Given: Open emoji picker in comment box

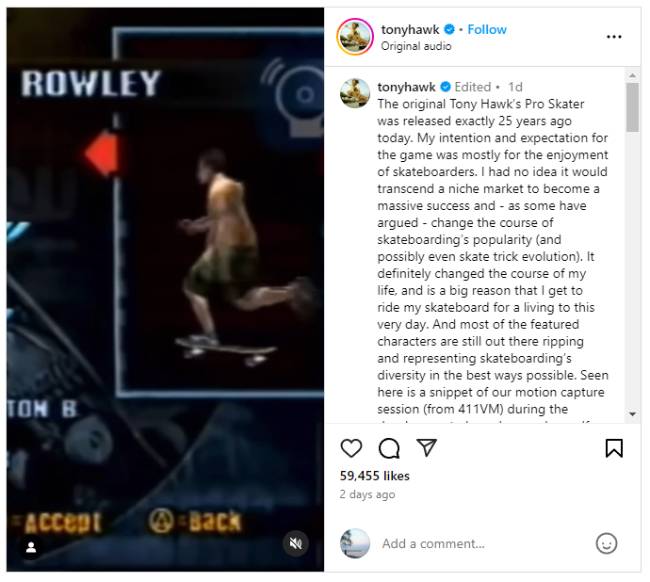Looking at the screenshot, I should coord(606,543).
